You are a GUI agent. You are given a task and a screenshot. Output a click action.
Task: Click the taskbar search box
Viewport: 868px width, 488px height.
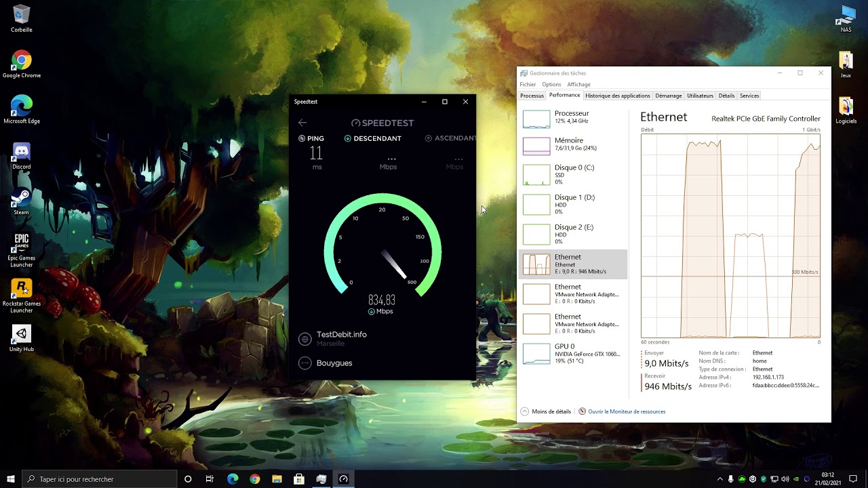(100, 479)
